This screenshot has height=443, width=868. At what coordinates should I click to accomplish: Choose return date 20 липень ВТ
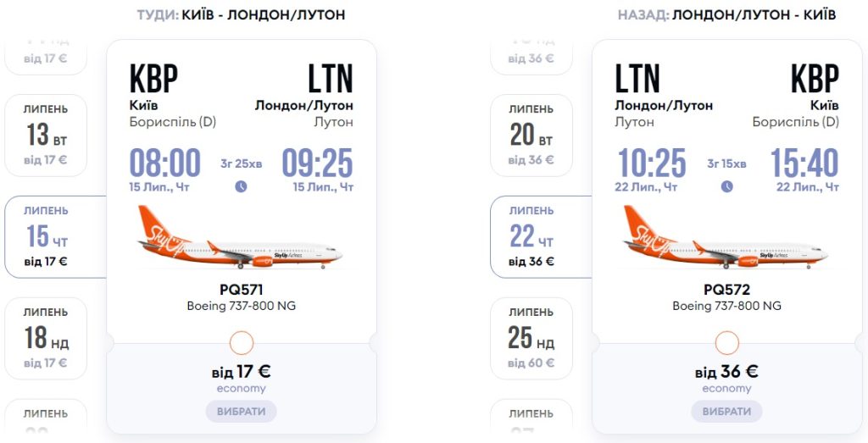(x=531, y=135)
